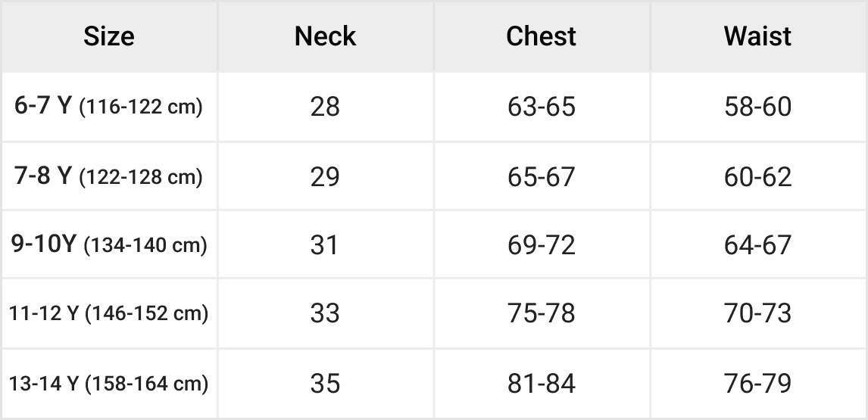868x420 pixels.
Task: Select the 6-7 Y size row label
Action: pos(109,107)
